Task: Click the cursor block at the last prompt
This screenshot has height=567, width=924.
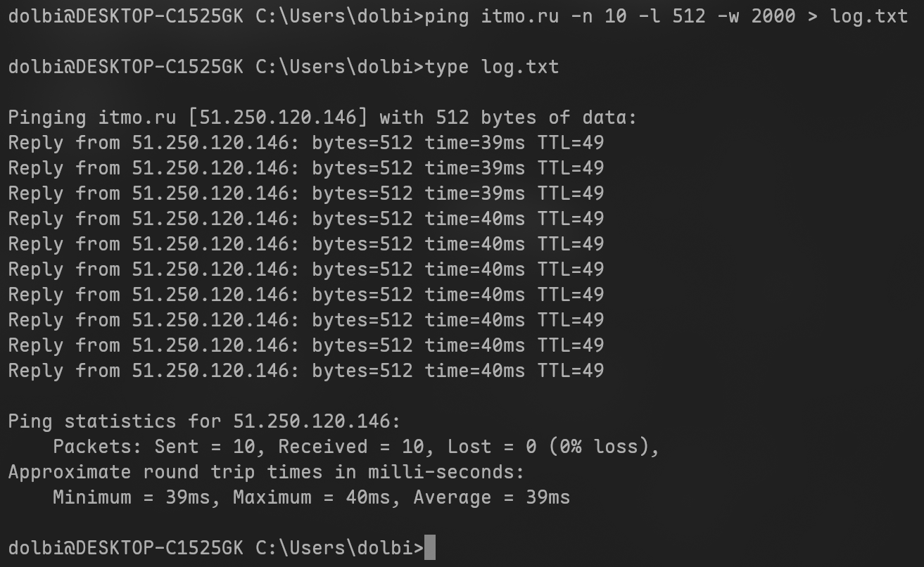Action: [x=430, y=547]
